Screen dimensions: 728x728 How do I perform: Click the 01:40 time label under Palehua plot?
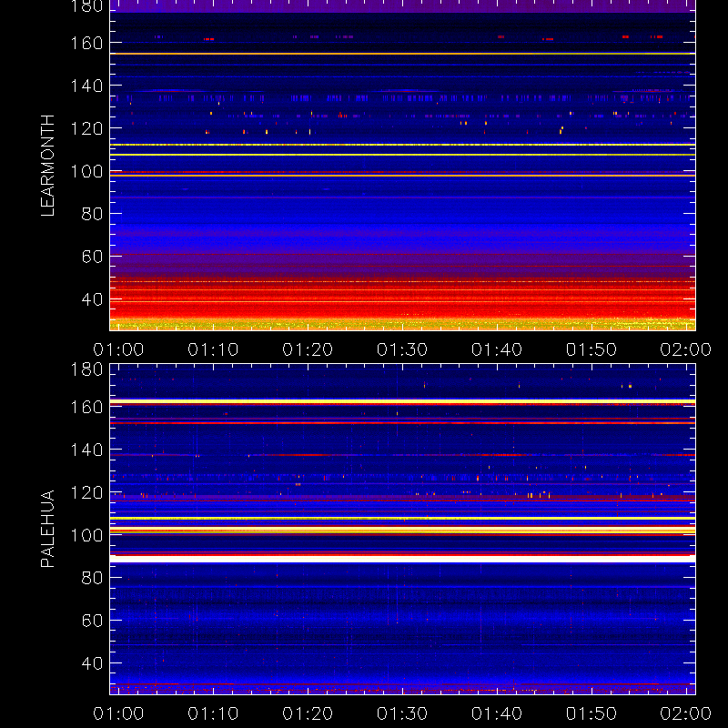(497, 713)
